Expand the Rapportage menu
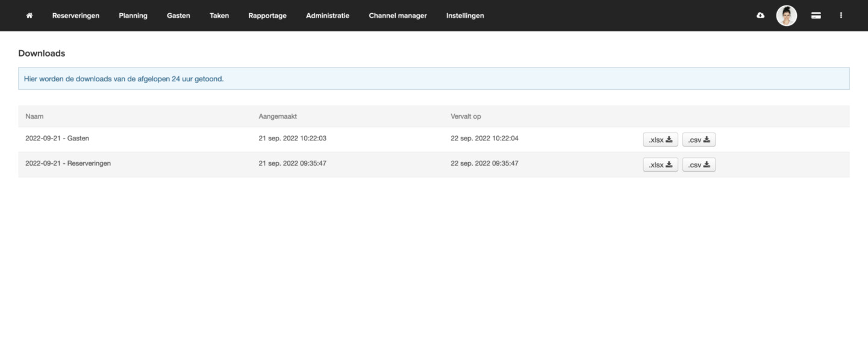The height and width of the screenshot is (339, 868). click(x=267, y=16)
